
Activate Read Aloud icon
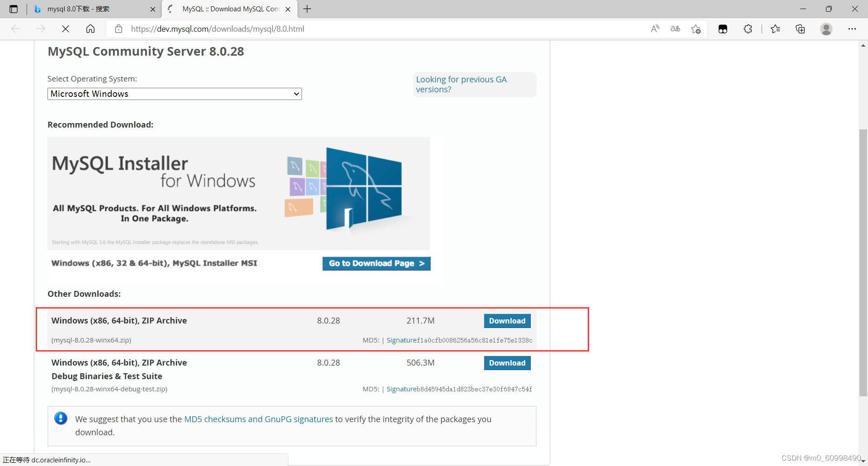pos(655,29)
